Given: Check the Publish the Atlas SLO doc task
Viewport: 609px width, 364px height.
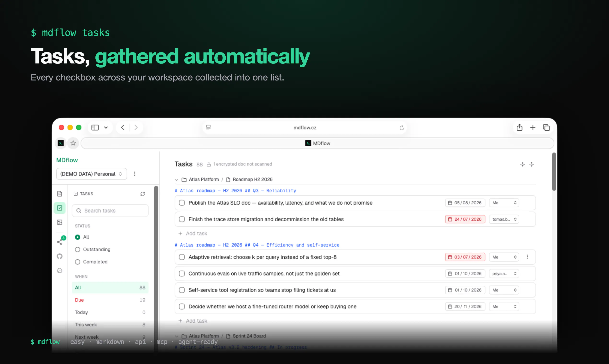Looking at the screenshot, I should tap(182, 203).
